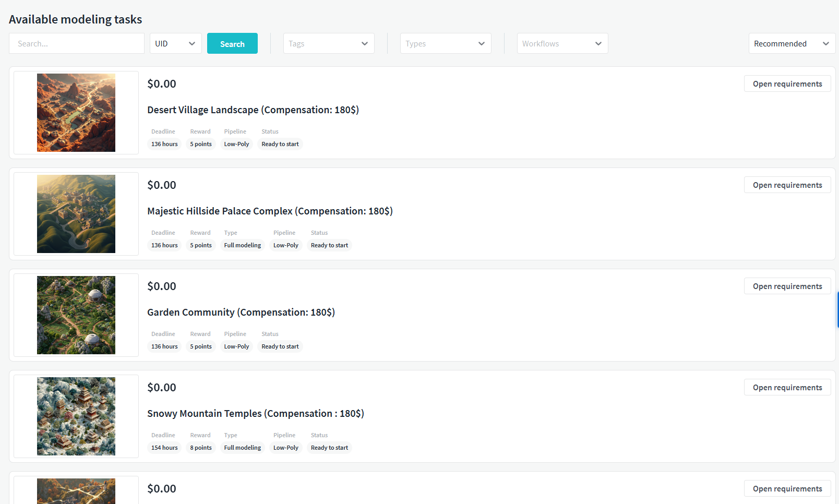Open the Types filter dropdown

click(x=446, y=44)
